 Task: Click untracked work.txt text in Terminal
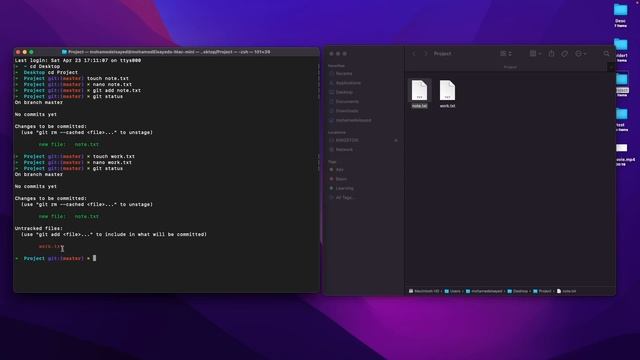(51, 247)
